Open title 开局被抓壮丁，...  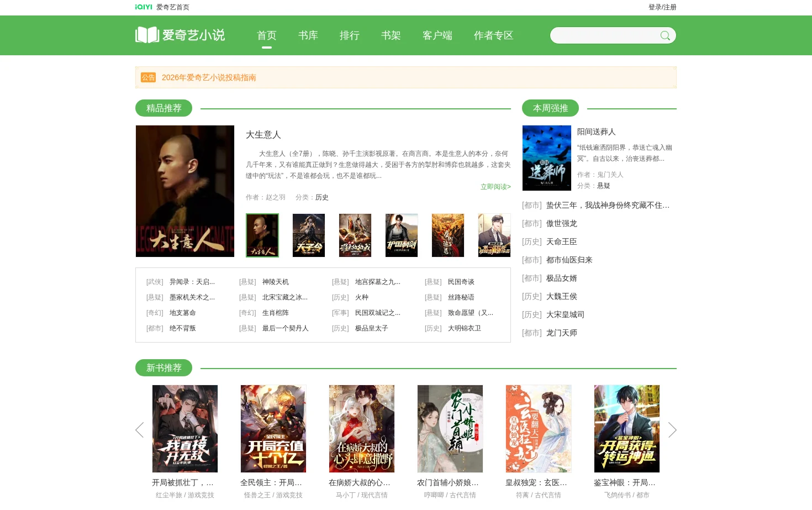click(183, 482)
